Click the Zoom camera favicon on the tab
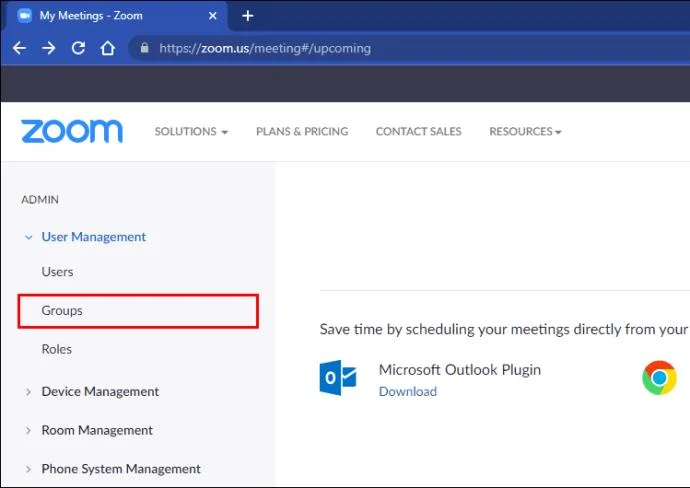Viewport: 690px width, 488px height. tap(25, 15)
